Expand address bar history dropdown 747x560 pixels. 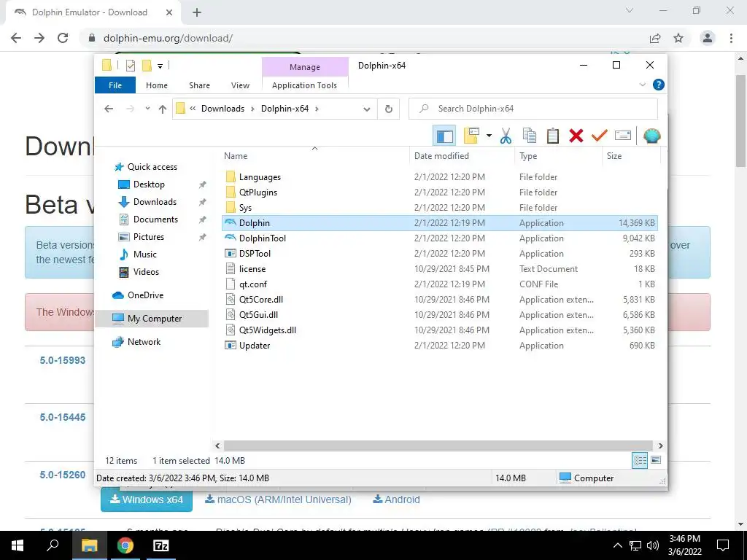[366, 109]
